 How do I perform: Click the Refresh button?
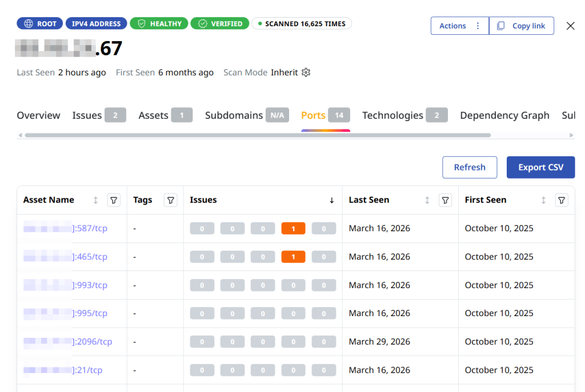(x=470, y=167)
